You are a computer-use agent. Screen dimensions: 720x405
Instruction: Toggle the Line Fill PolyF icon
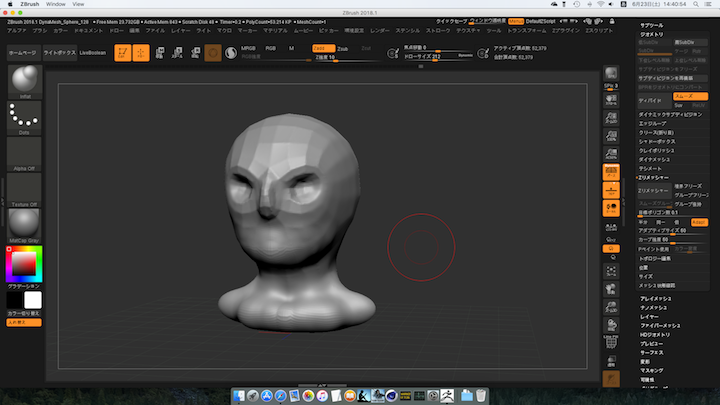point(611,343)
